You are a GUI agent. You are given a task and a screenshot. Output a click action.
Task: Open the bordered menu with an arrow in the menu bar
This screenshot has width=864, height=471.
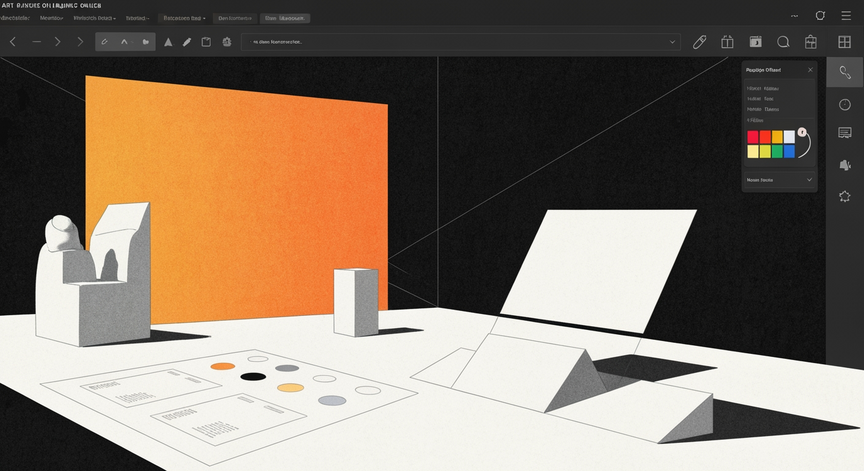pyautogui.click(x=184, y=18)
